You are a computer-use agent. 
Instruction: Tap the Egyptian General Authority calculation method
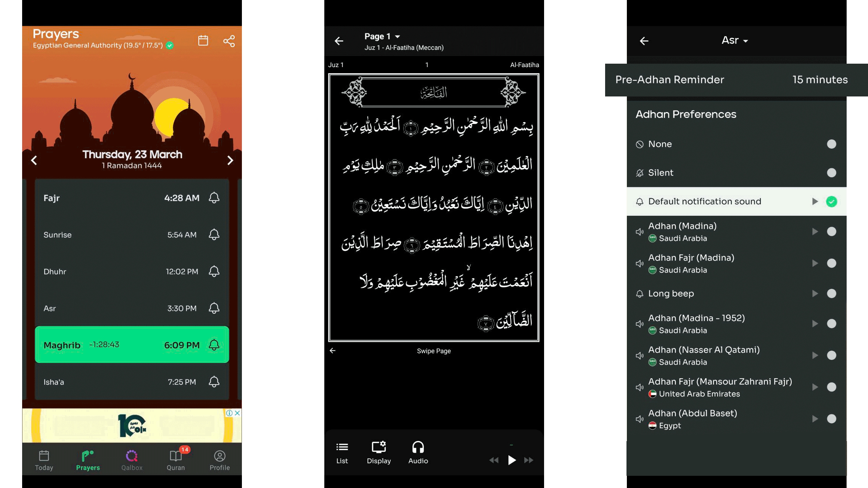(98, 45)
